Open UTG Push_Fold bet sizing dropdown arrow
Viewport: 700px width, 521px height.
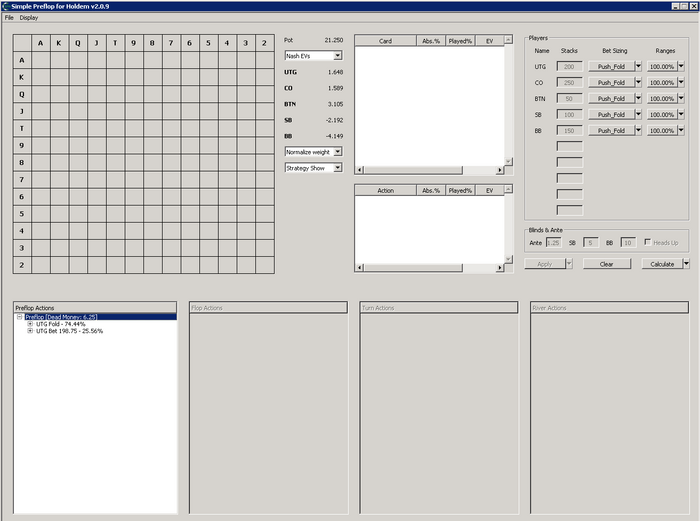tap(638, 66)
